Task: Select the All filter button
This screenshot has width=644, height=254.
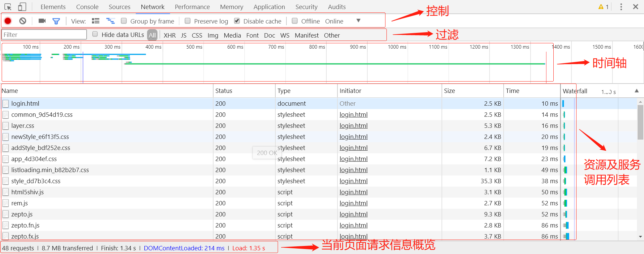Action: coord(152,35)
